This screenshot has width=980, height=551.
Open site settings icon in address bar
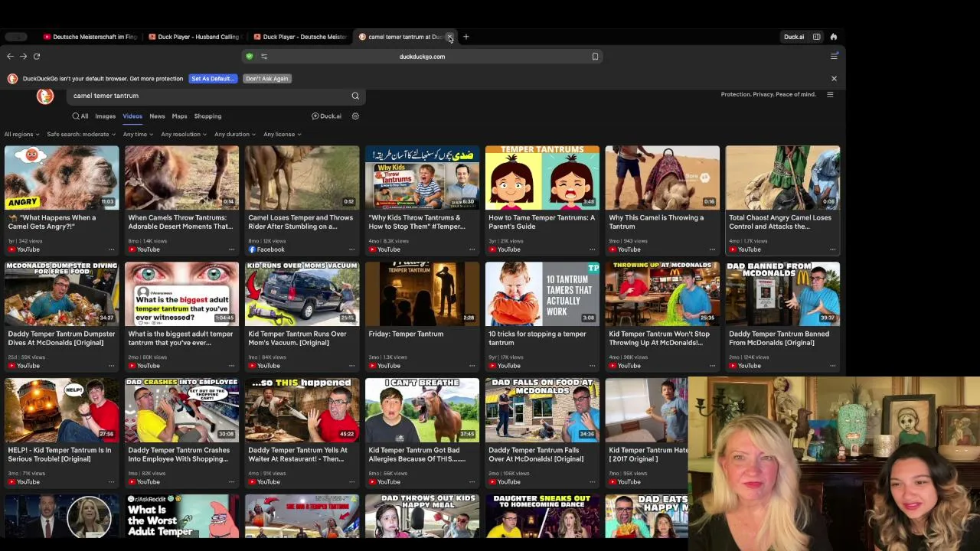coord(264,56)
